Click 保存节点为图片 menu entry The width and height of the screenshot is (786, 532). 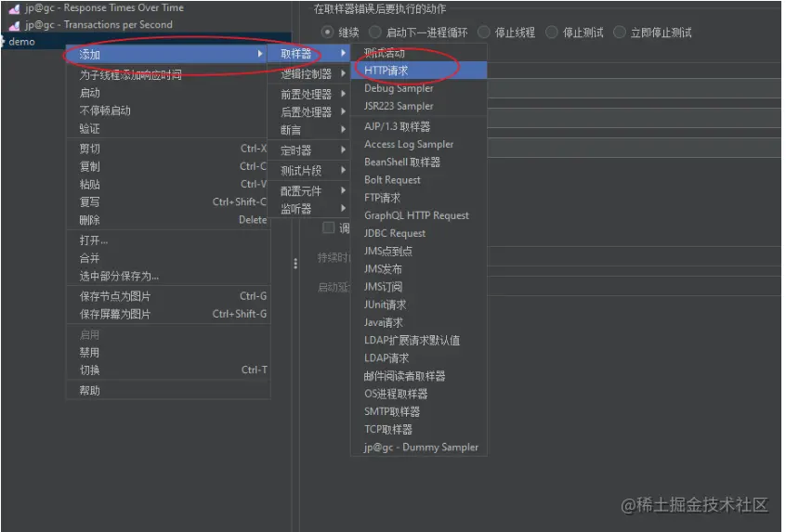(168, 296)
